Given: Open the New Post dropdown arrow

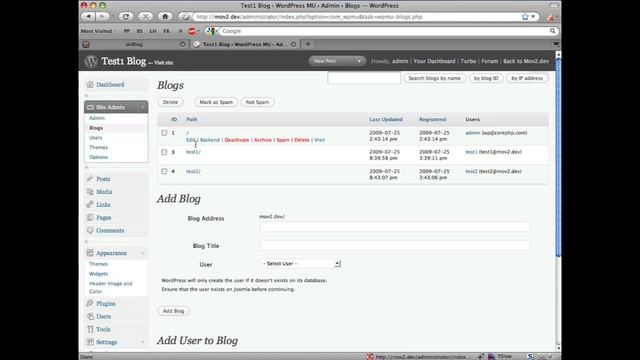Looking at the screenshot, I should (x=359, y=61).
